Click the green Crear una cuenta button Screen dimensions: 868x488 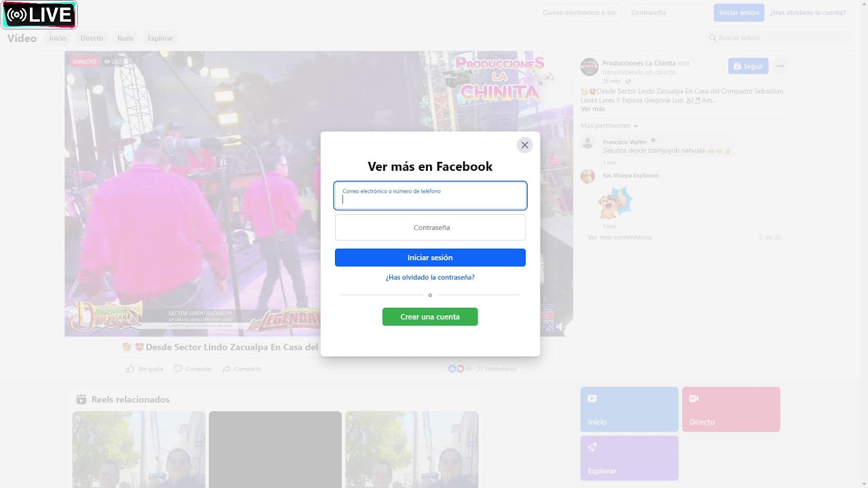(x=430, y=317)
